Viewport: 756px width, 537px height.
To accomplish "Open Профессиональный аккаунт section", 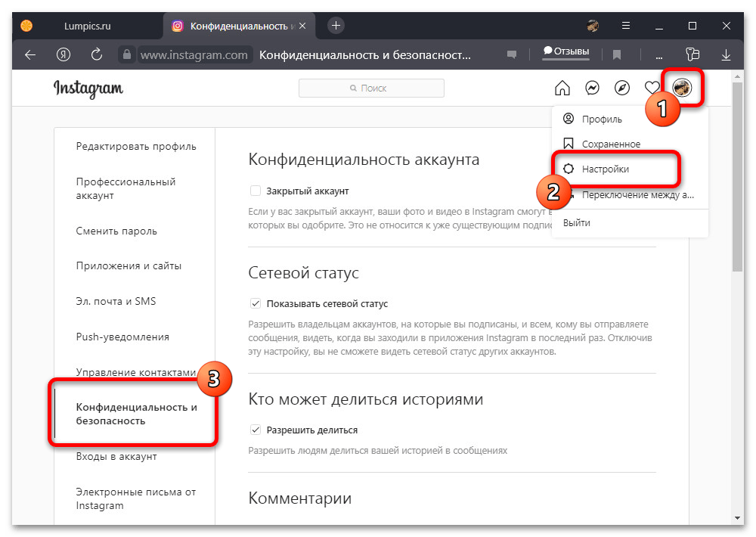I will (125, 188).
